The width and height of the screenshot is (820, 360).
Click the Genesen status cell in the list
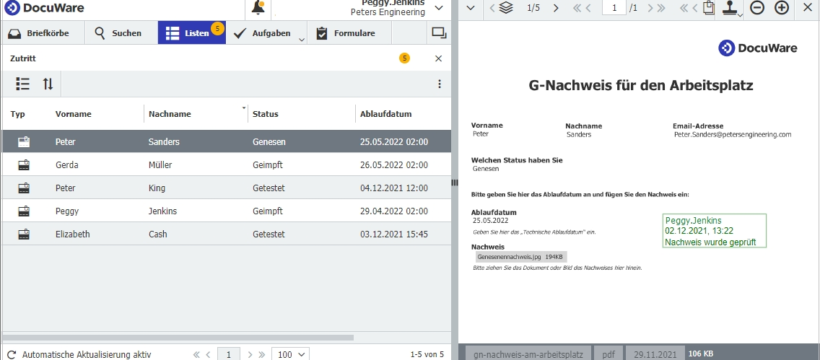click(x=269, y=142)
